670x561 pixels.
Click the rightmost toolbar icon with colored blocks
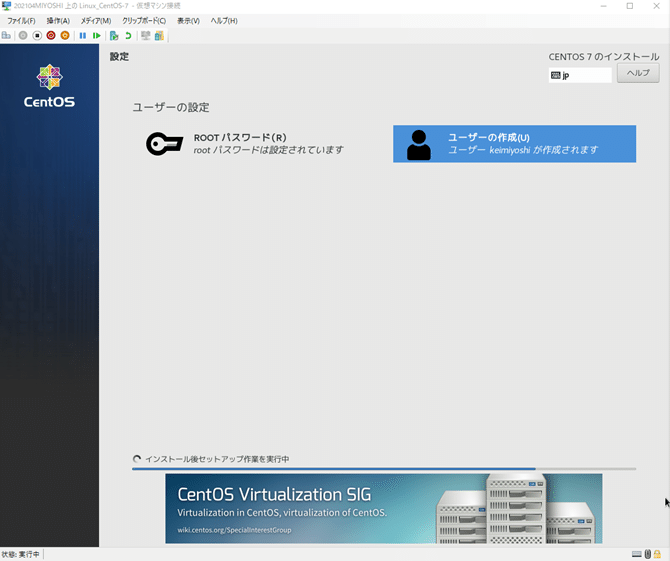159,35
